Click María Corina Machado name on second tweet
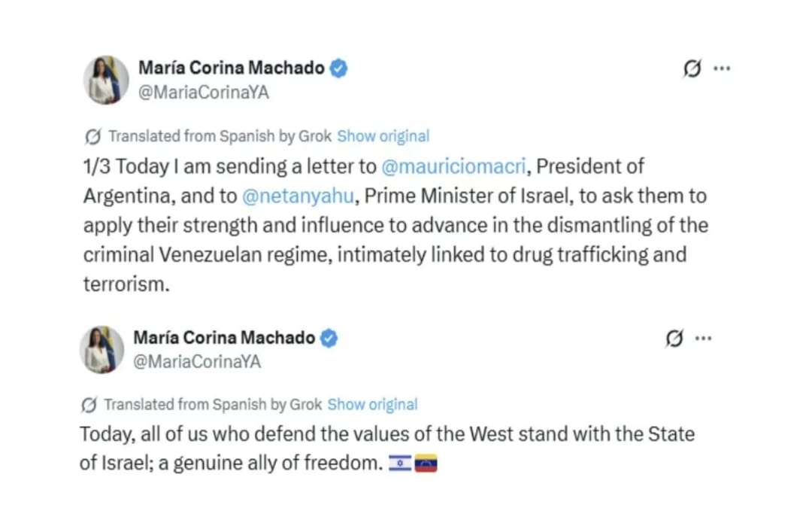812x520 pixels. pos(224,338)
